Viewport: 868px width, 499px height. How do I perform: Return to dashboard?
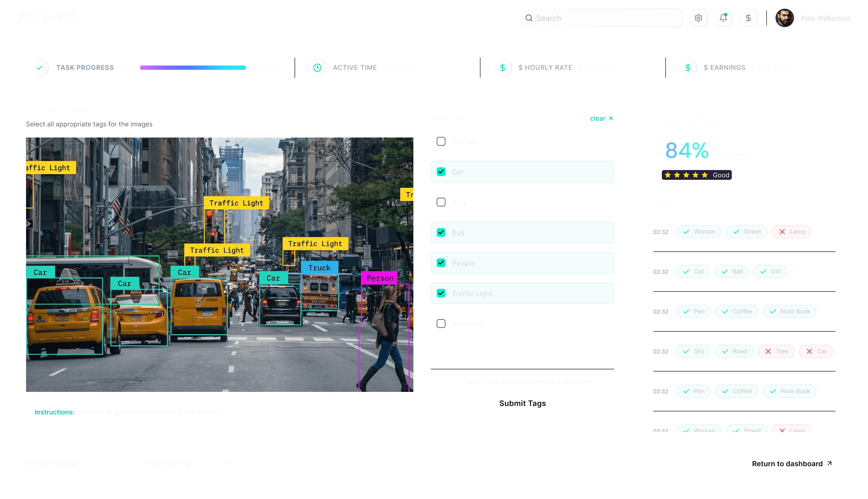click(792, 463)
